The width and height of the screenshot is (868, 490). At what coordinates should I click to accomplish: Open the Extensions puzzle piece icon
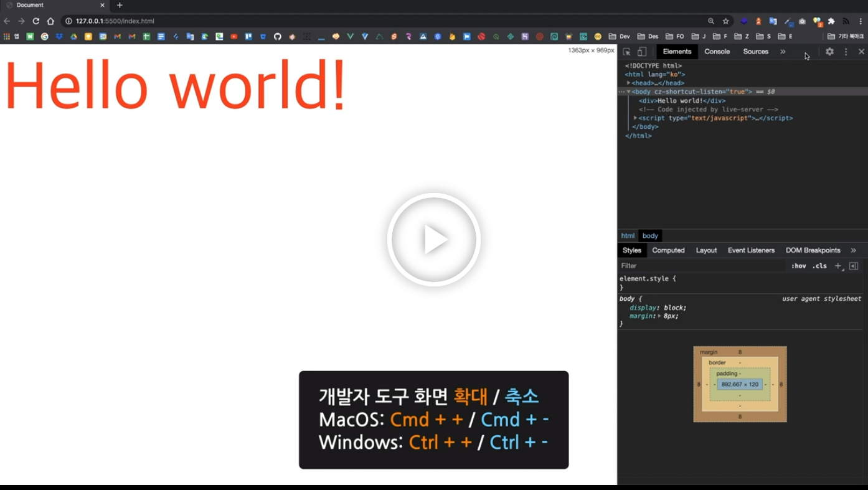click(x=831, y=21)
